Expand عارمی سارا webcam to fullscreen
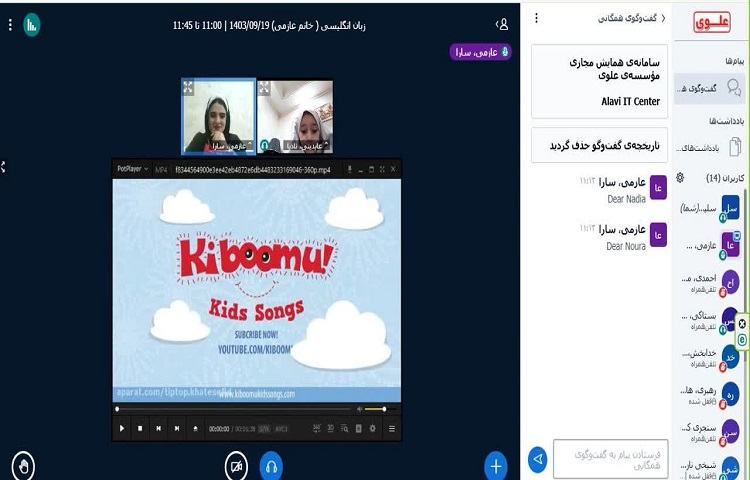Viewport: 750px width, 480px height. pyautogui.click(x=188, y=87)
